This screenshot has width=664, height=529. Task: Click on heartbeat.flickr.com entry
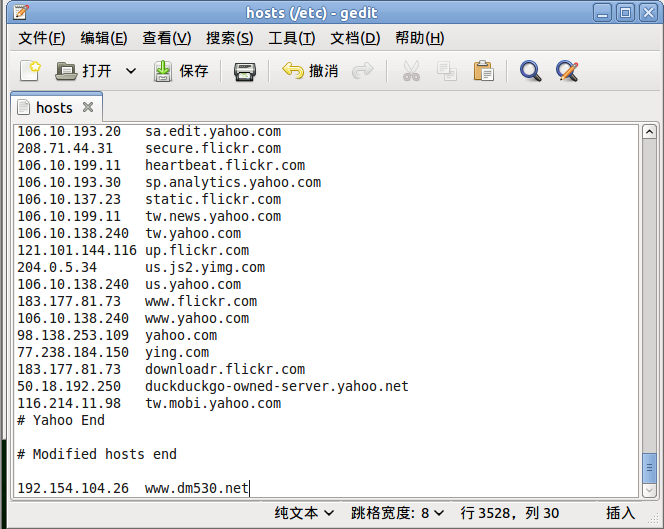[x=225, y=166]
